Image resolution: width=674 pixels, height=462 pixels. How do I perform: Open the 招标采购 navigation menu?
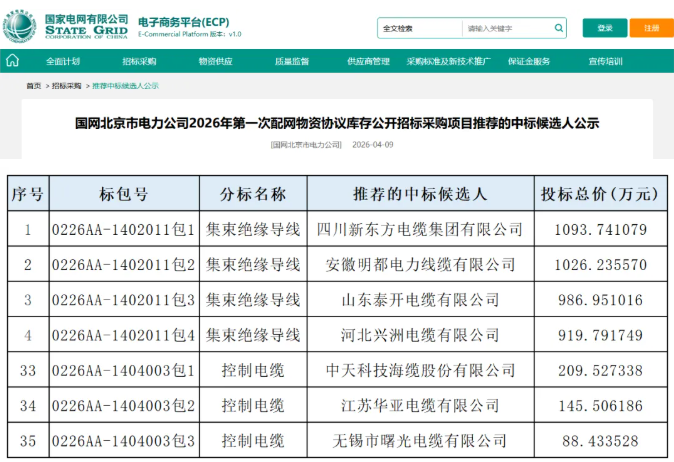139,62
